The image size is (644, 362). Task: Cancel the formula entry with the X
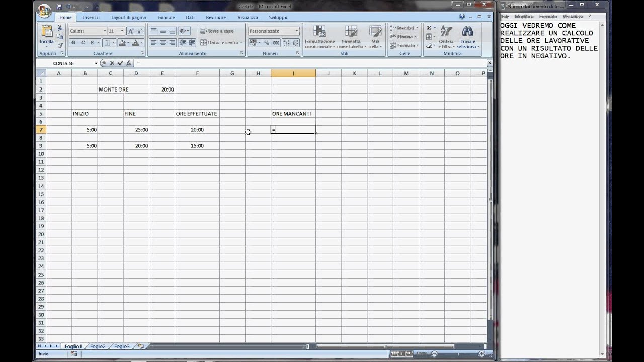coord(112,63)
